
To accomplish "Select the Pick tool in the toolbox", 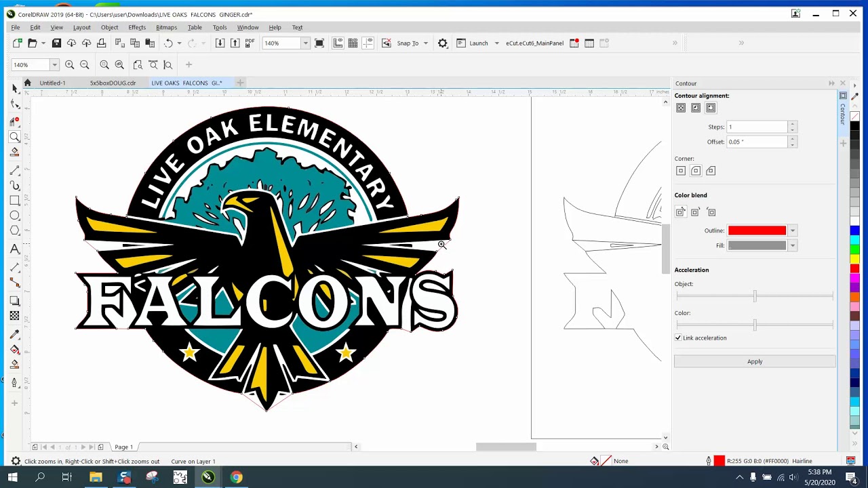I will [x=15, y=88].
